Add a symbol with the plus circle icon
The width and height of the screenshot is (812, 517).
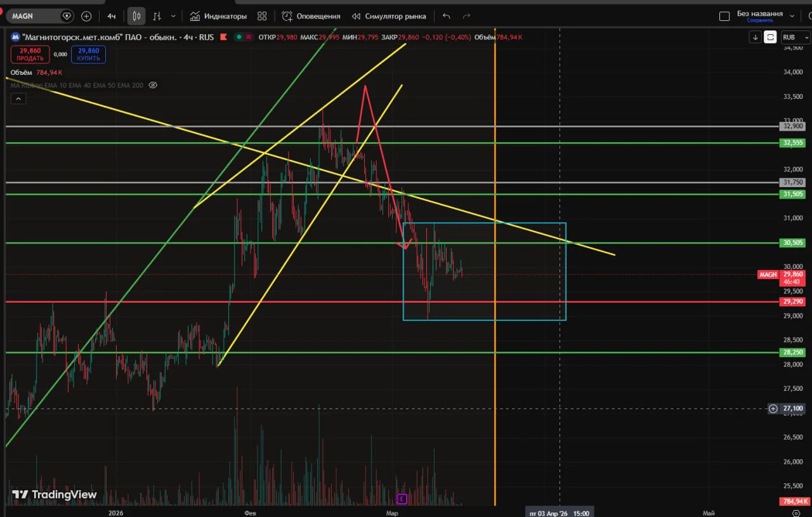86,16
